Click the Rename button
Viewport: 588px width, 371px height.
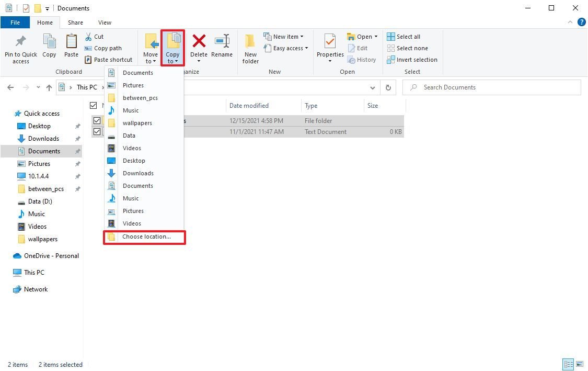(222, 46)
